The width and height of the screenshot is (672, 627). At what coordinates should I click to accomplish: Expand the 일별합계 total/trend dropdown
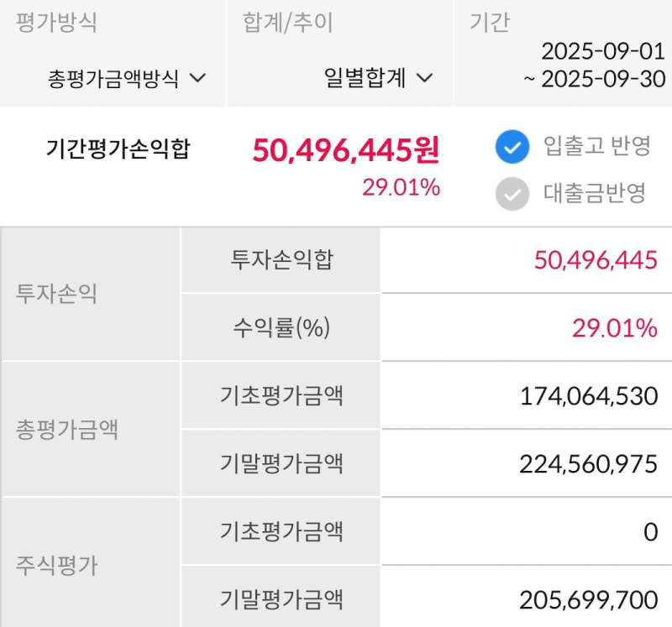click(378, 79)
